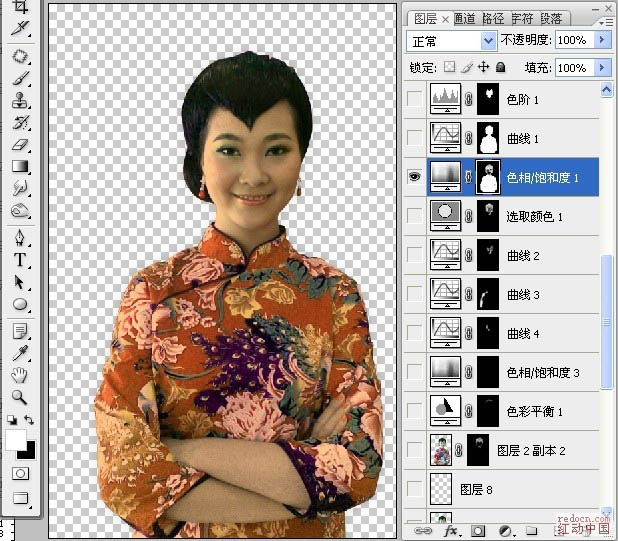618x541 pixels.
Task: Open the 不透明度 slider arrow
Action: pyautogui.click(x=602, y=40)
